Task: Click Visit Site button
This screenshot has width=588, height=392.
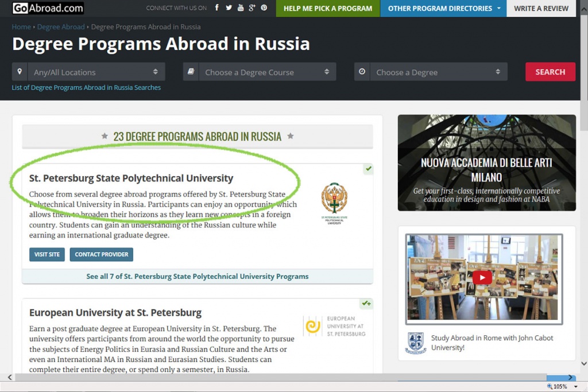Action: pos(47,254)
